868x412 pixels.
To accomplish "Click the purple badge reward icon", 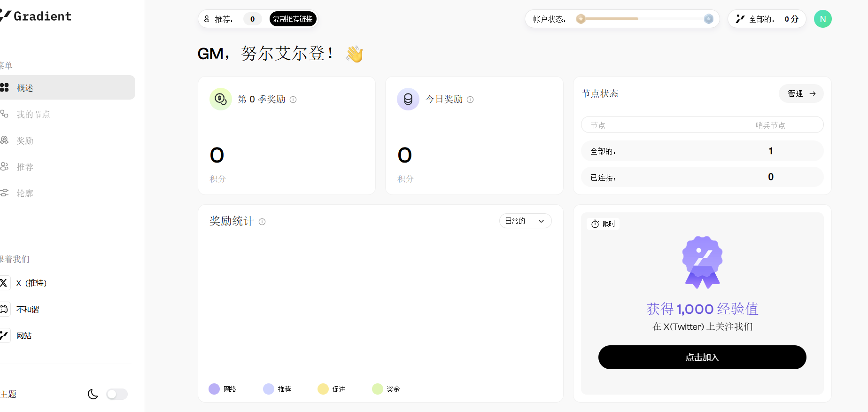I will click(x=702, y=262).
